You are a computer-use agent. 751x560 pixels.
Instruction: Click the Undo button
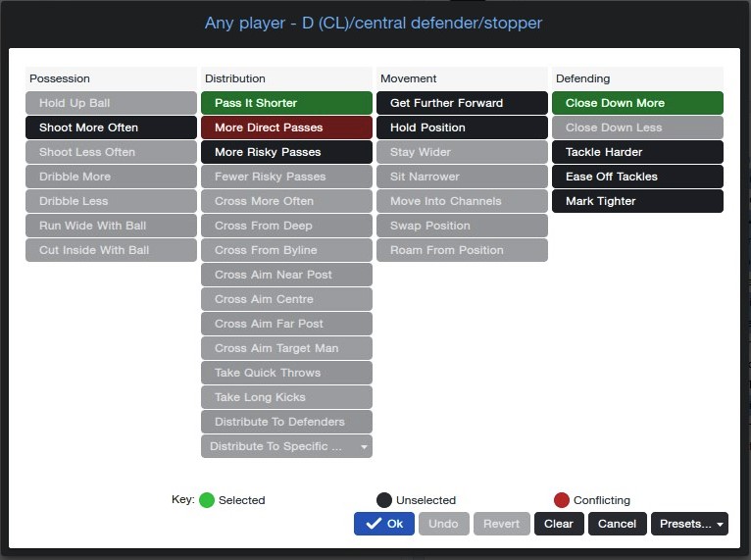pos(443,524)
